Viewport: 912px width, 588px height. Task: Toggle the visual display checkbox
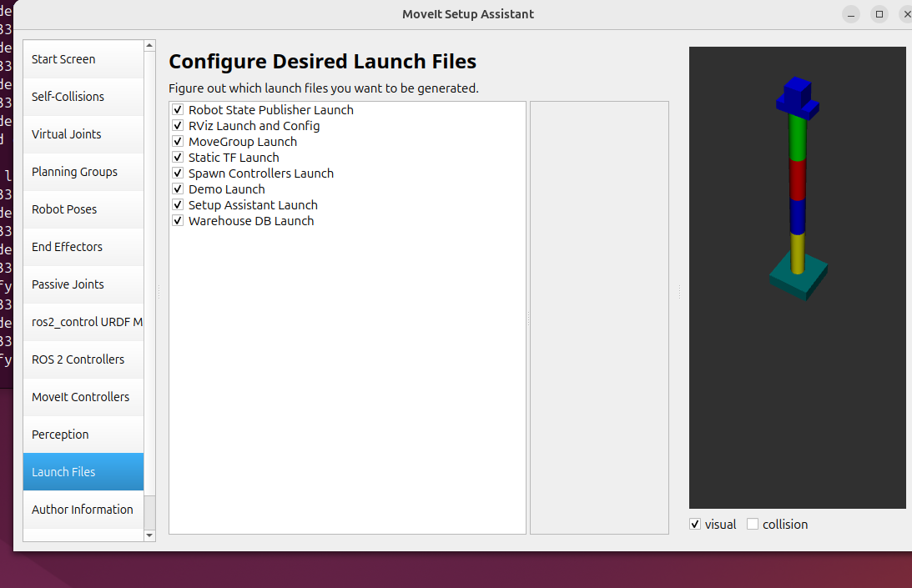(695, 524)
